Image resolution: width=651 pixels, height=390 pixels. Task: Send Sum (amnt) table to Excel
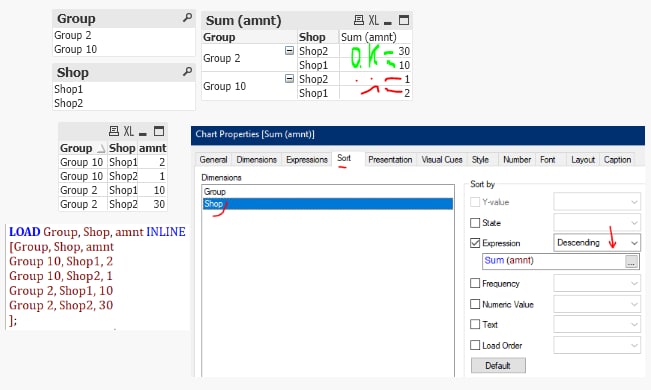[x=374, y=20]
